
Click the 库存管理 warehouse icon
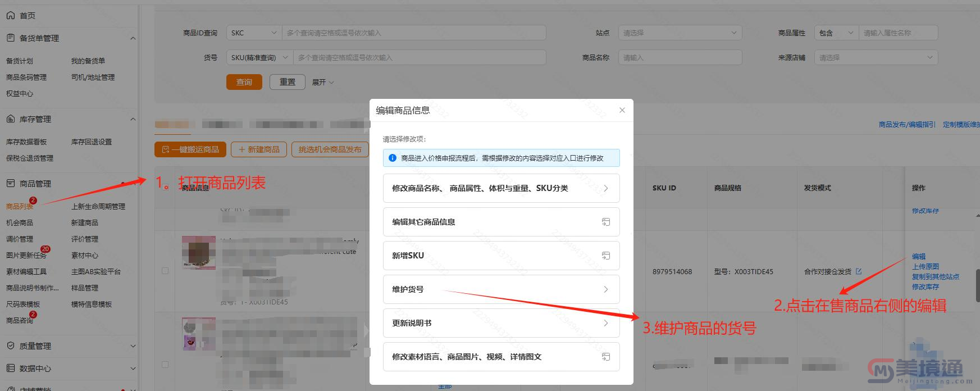[x=10, y=119]
